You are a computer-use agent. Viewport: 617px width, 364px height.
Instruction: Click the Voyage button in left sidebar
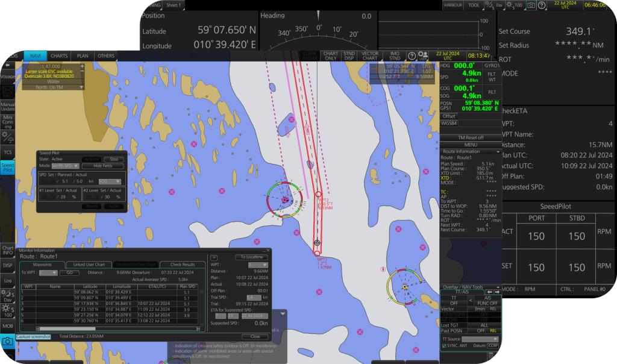coord(7,77)
